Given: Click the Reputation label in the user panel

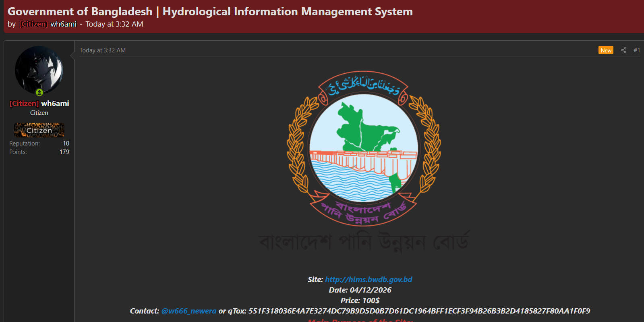Looking at the screenshot, I should coord(25,143).
